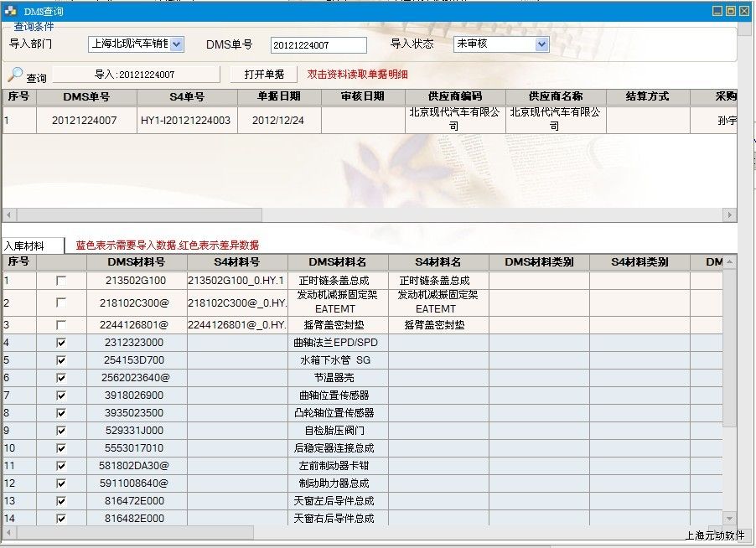Expand the 导入状态 status dropdown
This screenshot has width=756, height=548.
(x=541, y=44)
